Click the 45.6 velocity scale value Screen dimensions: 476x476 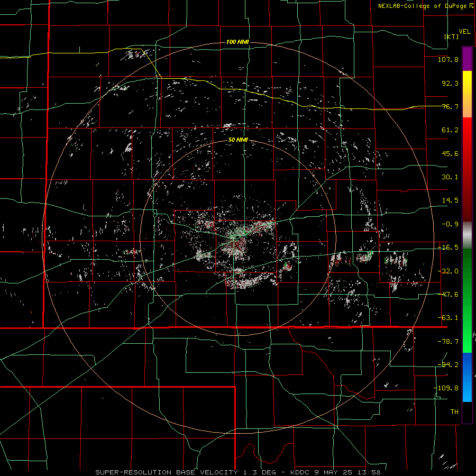pyautogui.click(x=450, y=153)
